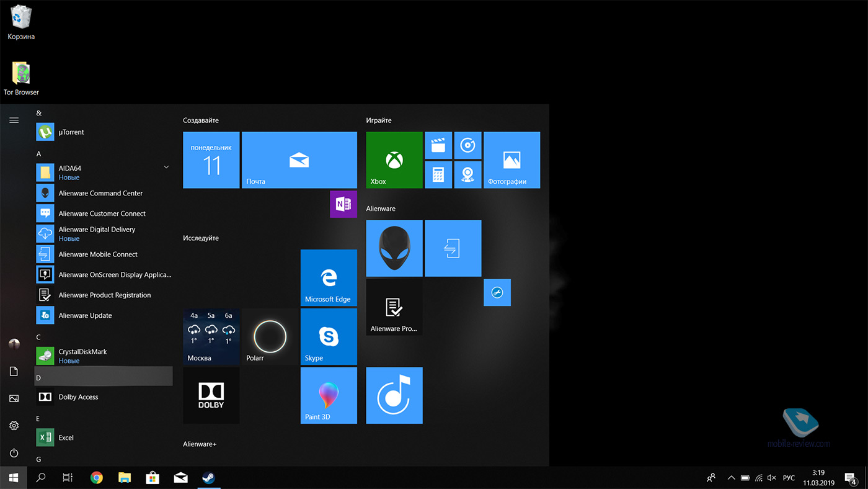
Task: Click the Alienware+ group title
Action: [200, 444]
